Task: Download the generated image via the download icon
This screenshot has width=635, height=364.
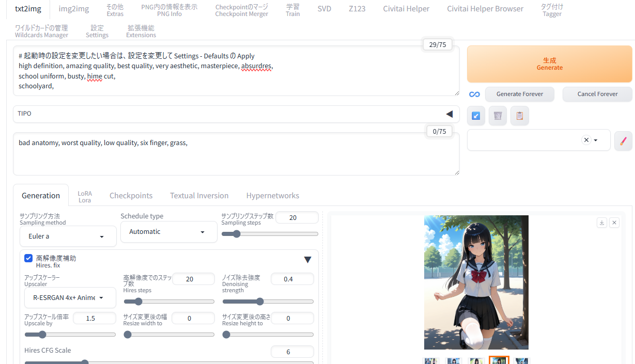Action: point(601,223)
